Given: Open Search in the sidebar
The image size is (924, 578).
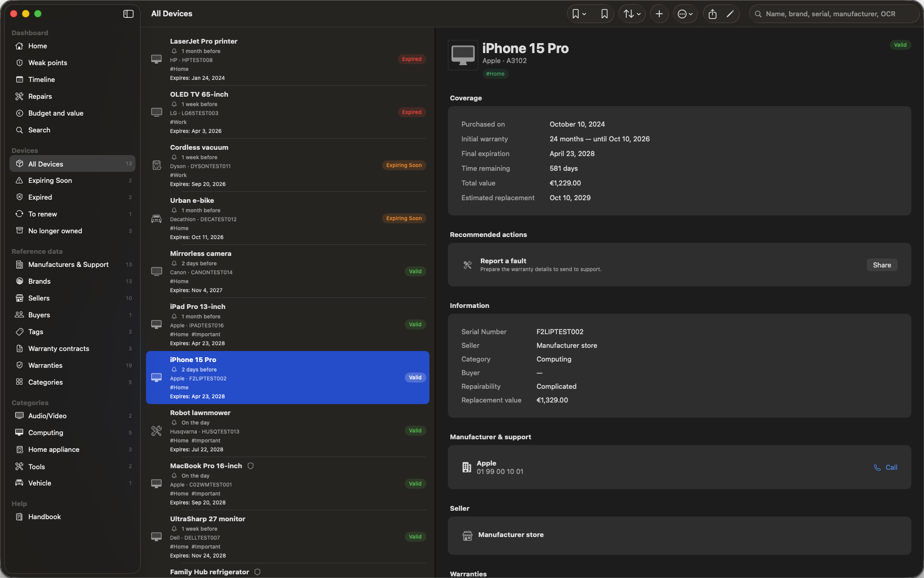Looking at the screenshot, I should tap(72, 130).
